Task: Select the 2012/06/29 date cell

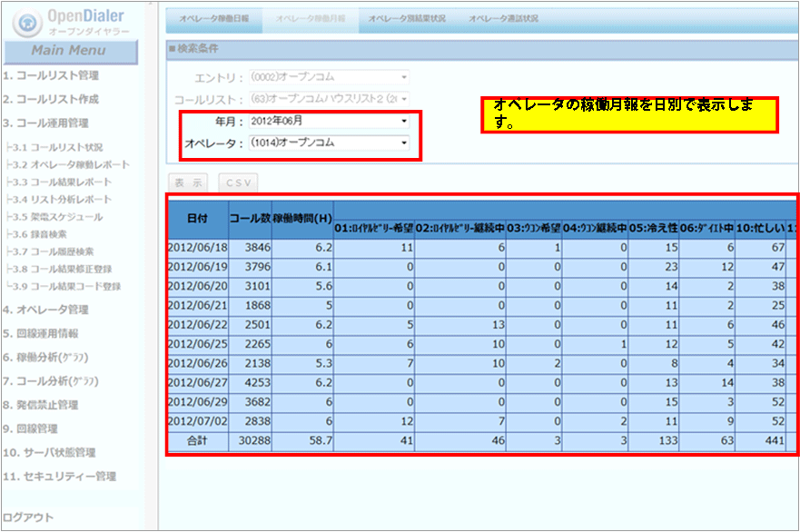Action: pos(198,402)
